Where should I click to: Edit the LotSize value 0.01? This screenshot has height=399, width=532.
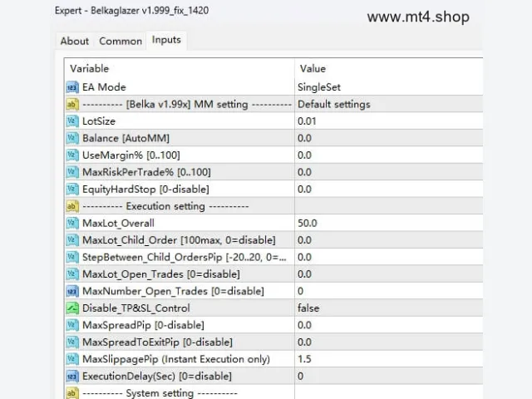point(389,121)
